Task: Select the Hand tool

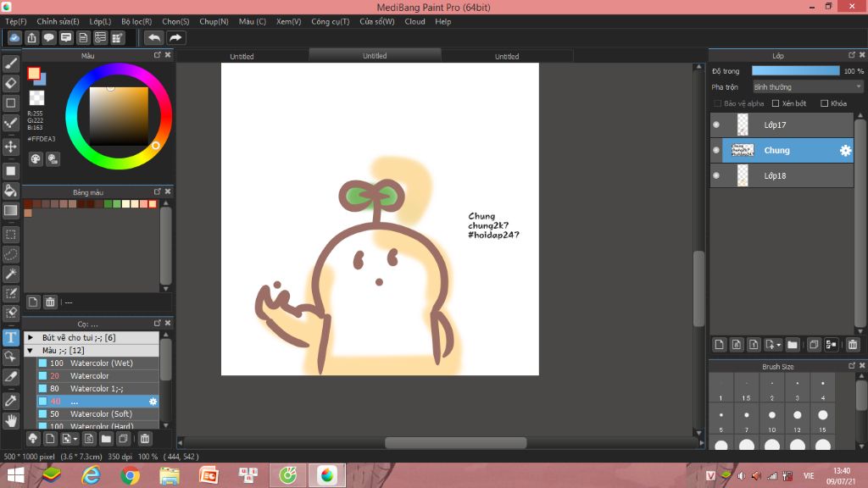Action: click(x=10, y=420)
